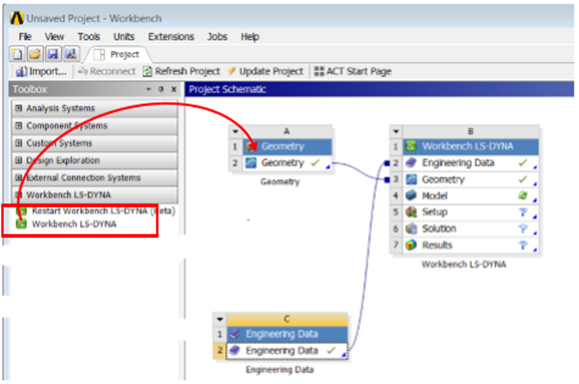The width and height of the screenshot is (579, 384).
Task: Select Geometry header cell in system A
Action: (x=287, y=147)
